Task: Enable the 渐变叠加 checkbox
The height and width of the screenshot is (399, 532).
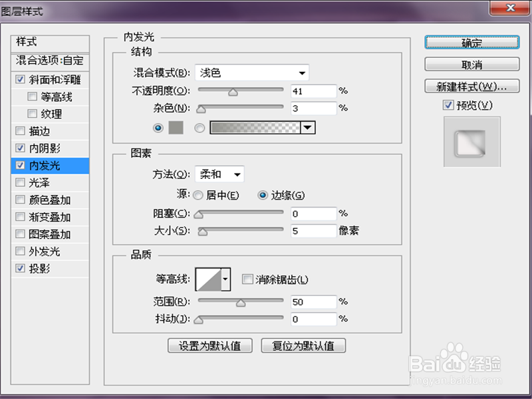Action: coord(21,217)
